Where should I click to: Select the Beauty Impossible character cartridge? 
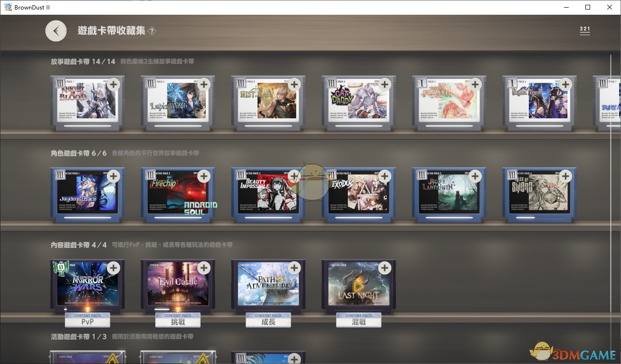coord(268,194)
